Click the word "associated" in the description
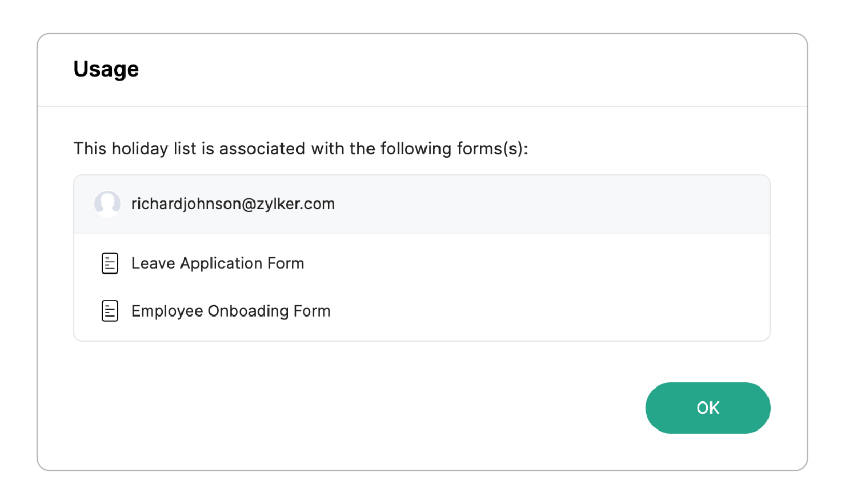 262,149
